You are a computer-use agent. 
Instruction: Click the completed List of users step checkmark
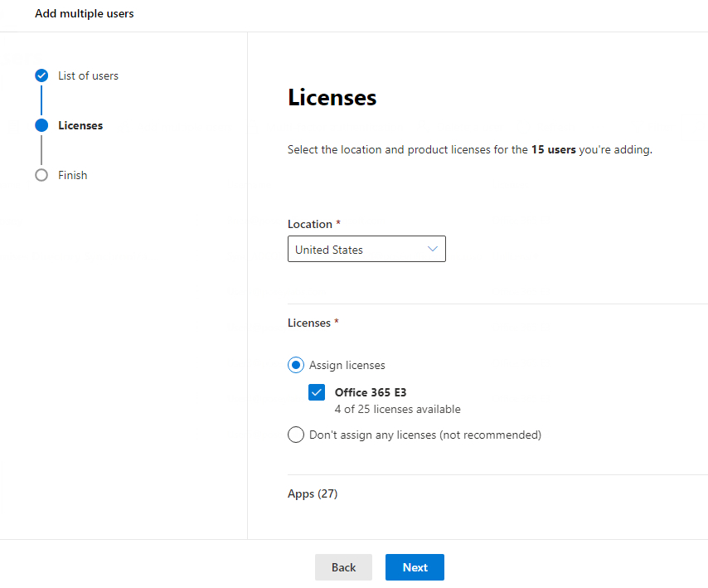(41, 75)
